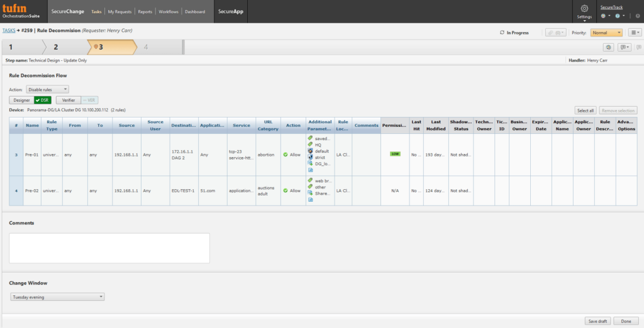644x328 pixels.
Task: Click the green Allow icon for Pre-01
Action: tap(286, 154)
